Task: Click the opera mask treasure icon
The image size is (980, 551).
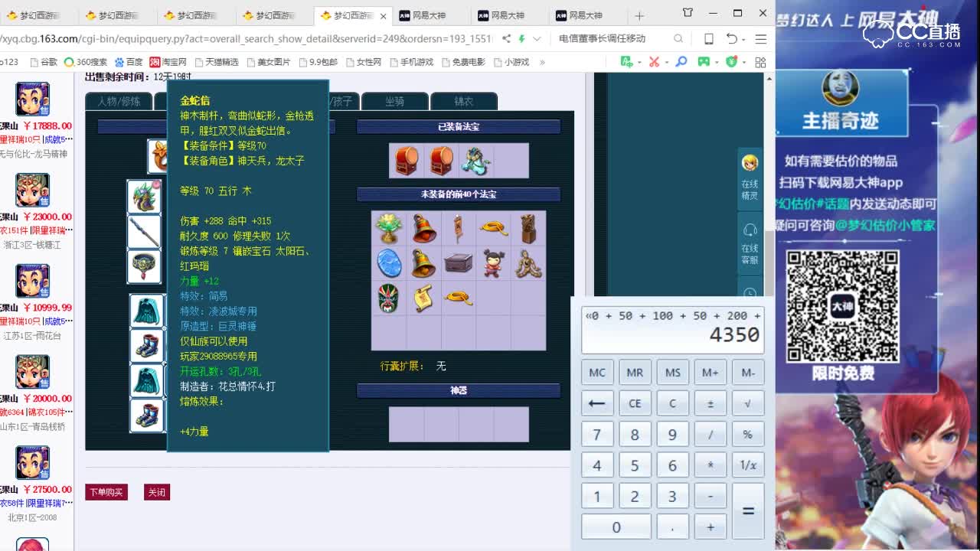Action: (387, 297)
